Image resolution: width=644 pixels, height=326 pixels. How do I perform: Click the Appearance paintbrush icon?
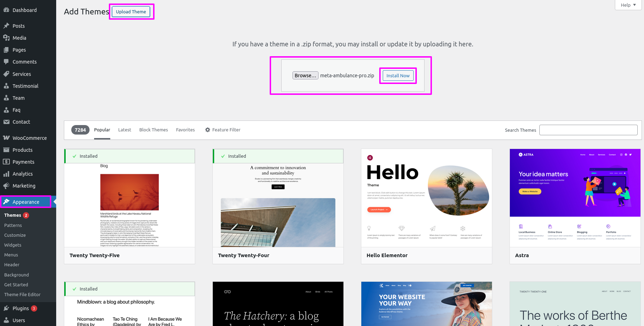[6, 202]
